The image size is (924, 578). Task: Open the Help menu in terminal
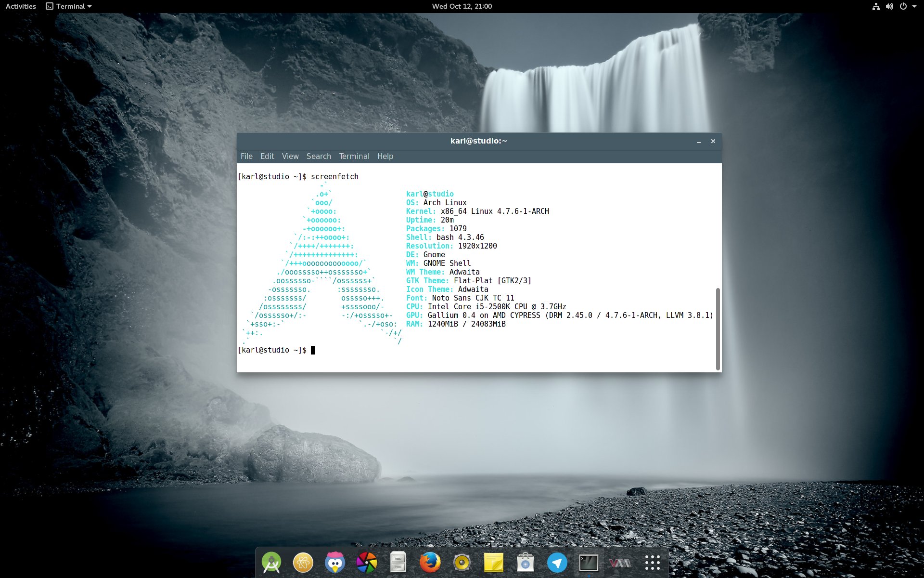click(x=385, y=156)
